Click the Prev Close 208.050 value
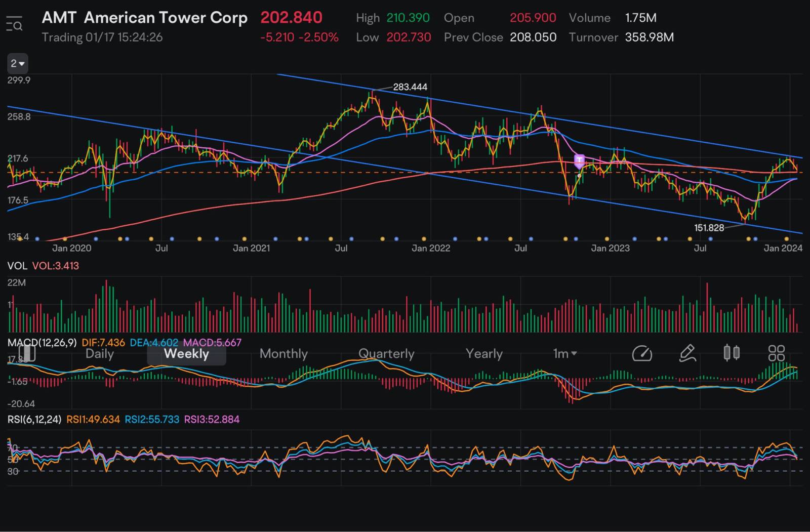This screenshot has width=810, height=532. pyautogui.click(x=533, y=37)
